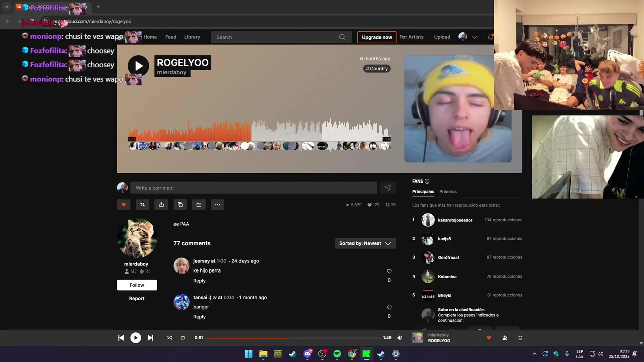644x362 pixels.
Task: Send the comment with the paper-plane icon
Action: point(388,188)
